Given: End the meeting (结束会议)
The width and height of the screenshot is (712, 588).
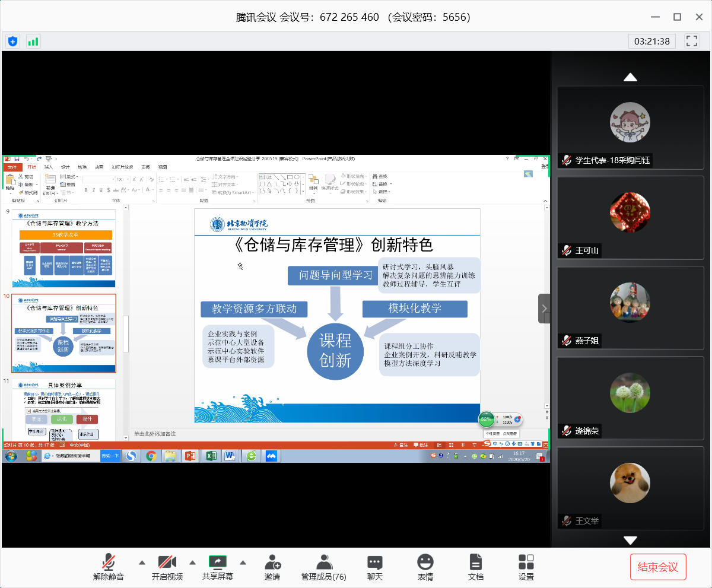Looking at the screenshot, I should (657, 567).
